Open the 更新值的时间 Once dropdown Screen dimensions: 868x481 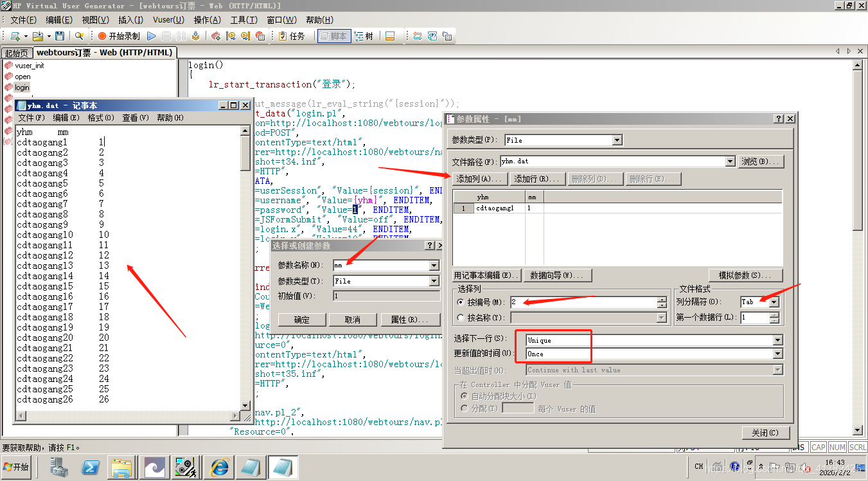point(778,354)
